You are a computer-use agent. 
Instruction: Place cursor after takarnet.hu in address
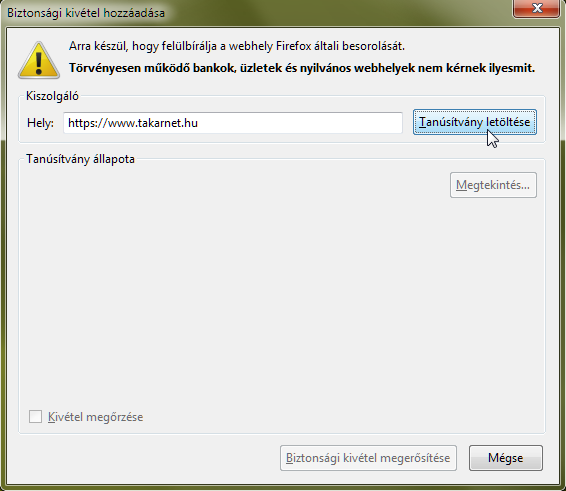tap(199, 123)
